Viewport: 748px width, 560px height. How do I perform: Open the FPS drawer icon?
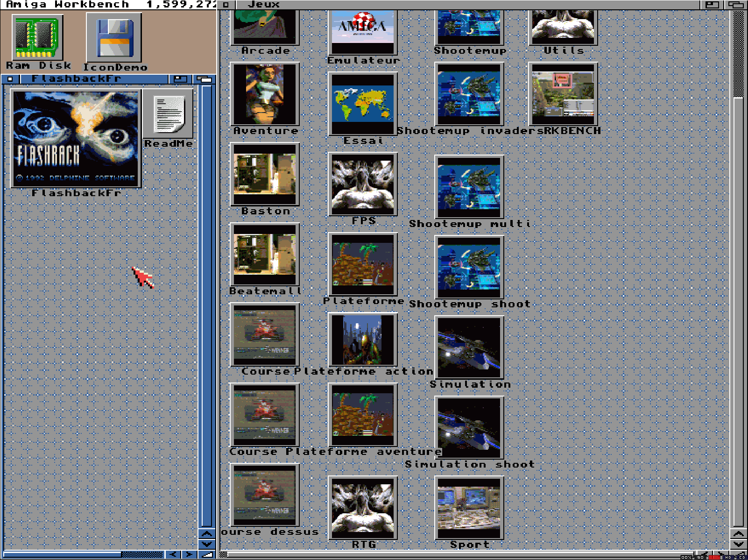(x=363, y=184)
